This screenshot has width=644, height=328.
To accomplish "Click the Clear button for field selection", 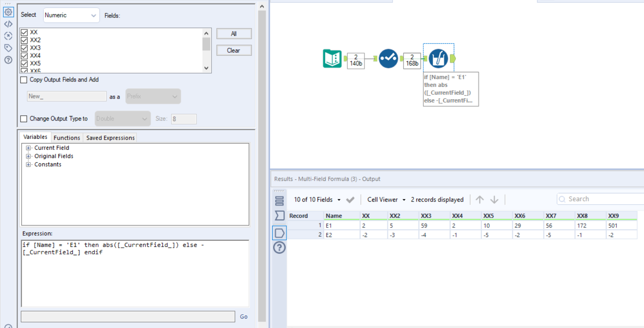I will pos(234,50).
